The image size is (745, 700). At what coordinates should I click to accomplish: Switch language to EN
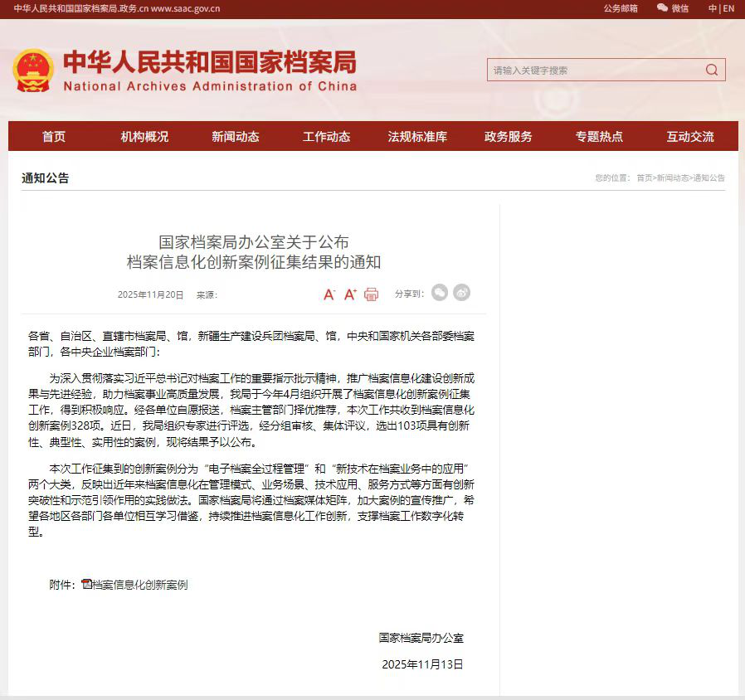tap(728, 8)
